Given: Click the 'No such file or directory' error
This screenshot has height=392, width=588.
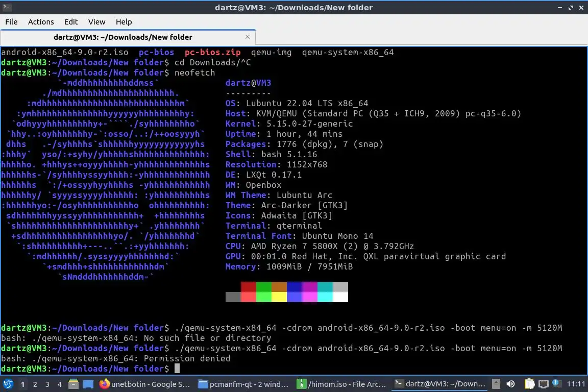Looking at the screenshot, I should point(136,338).
